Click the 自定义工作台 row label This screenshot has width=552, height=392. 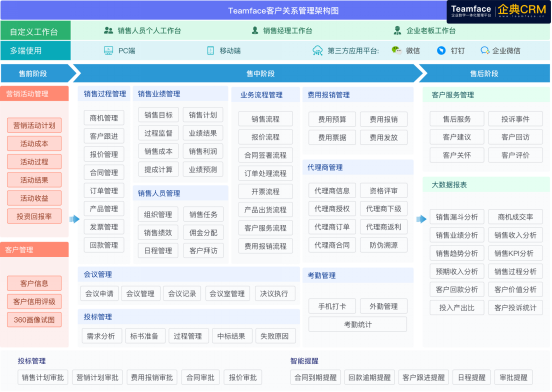[x=36, y=32]
